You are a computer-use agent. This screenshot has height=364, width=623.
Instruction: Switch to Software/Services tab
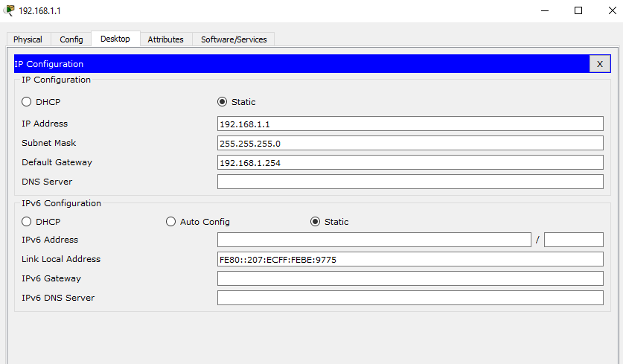pyautogui.click(x=234, y=39)
